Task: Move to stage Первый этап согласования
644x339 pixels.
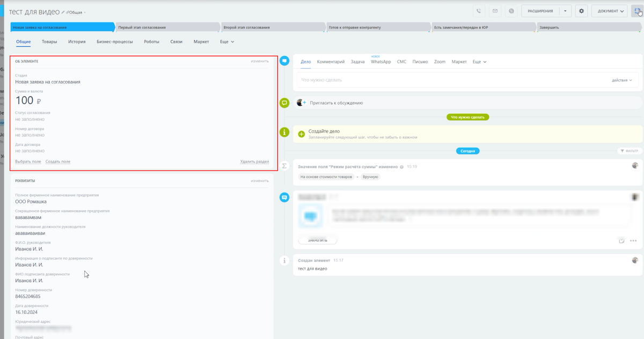Action: coord(167,27)
